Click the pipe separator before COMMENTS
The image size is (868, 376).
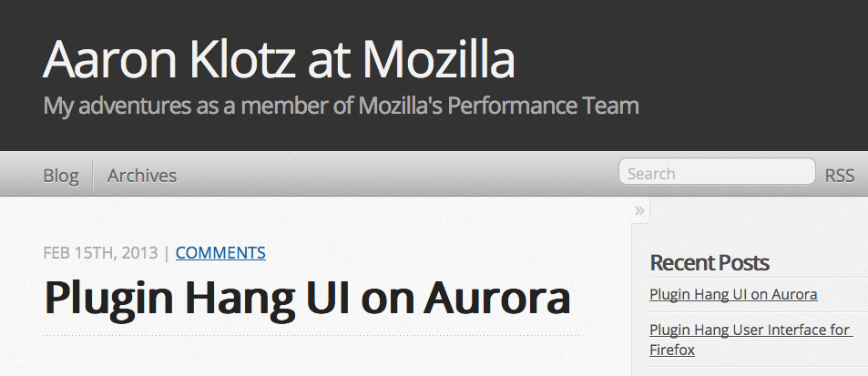[x=167, y=253]
